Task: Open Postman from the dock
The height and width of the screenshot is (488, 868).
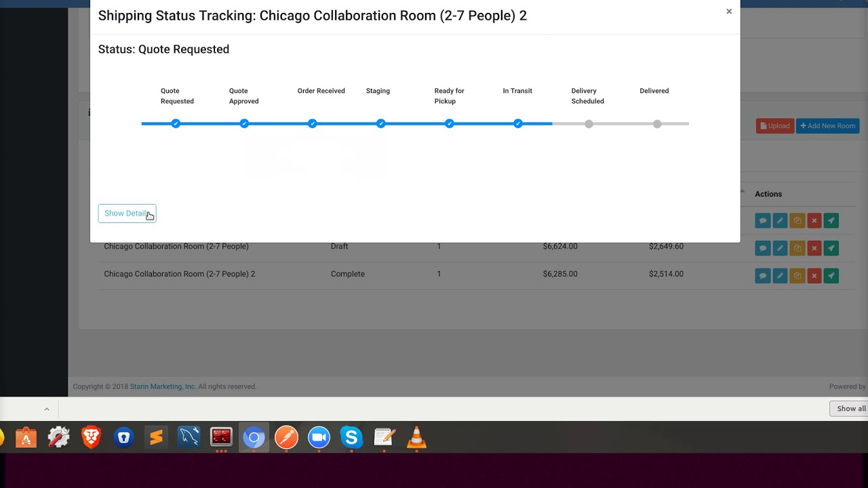Action: 286,438
